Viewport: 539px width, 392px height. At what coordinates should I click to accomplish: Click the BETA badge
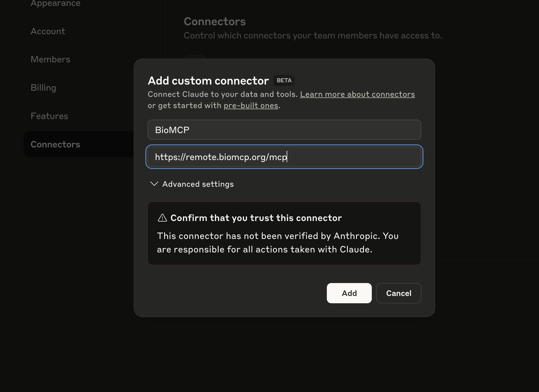click(x=284, y=80)
